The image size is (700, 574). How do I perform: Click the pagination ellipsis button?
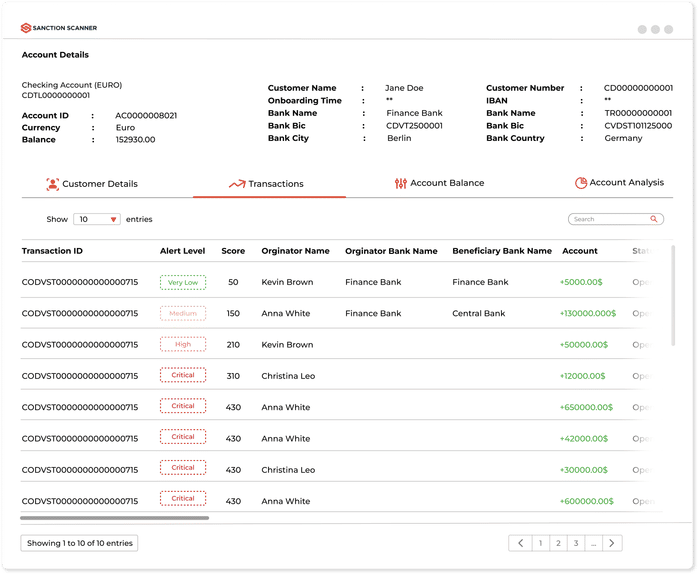pyautogui.click(x=594, y=543)
